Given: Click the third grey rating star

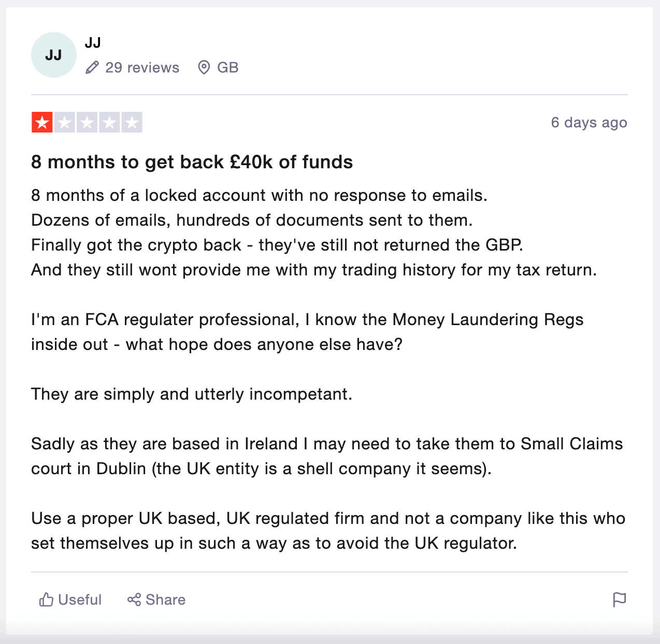Looking at the screenshot, I should [87, 123].
